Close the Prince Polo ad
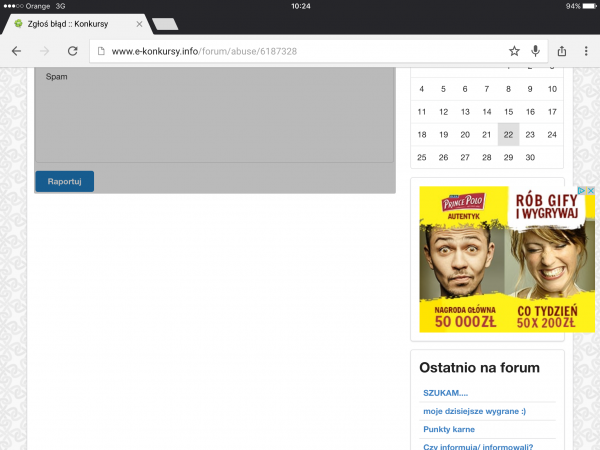600x450 pixels. click(591, 191)
